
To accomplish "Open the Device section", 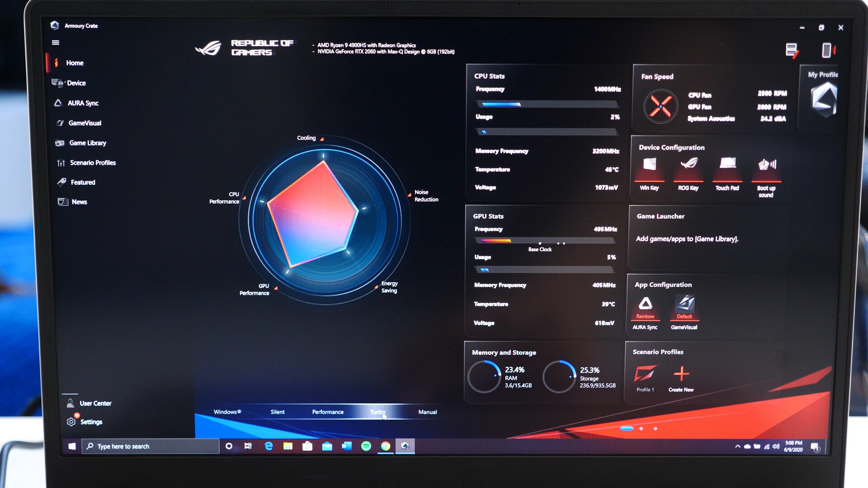I will (76, 83).
